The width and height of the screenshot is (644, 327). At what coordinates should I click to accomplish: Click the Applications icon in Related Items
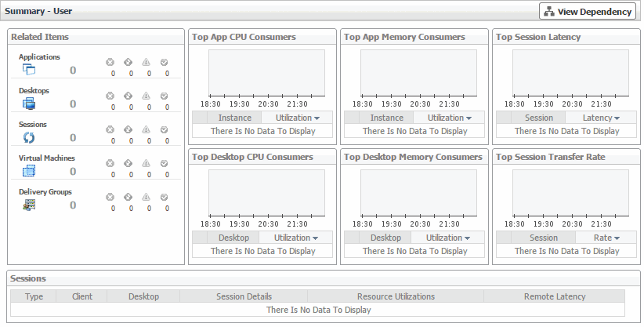[29, 69]
